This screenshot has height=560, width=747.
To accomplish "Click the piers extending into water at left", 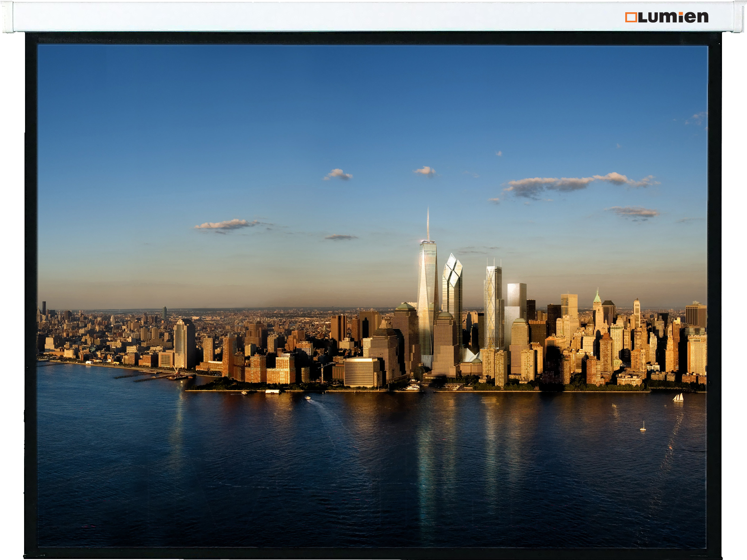I will click(142, 377).
